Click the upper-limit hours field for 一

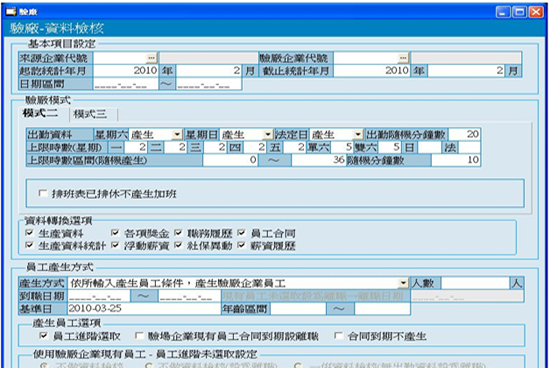click(x=135, y=147)
